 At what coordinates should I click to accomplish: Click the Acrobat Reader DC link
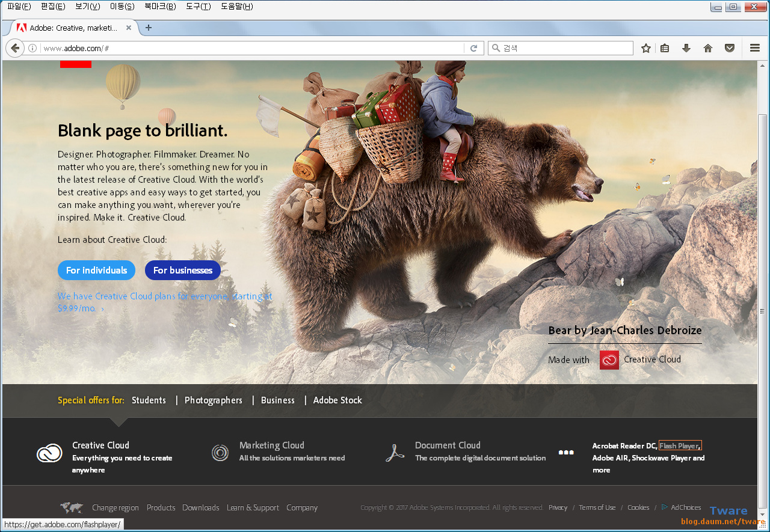(x=624, y=446)
